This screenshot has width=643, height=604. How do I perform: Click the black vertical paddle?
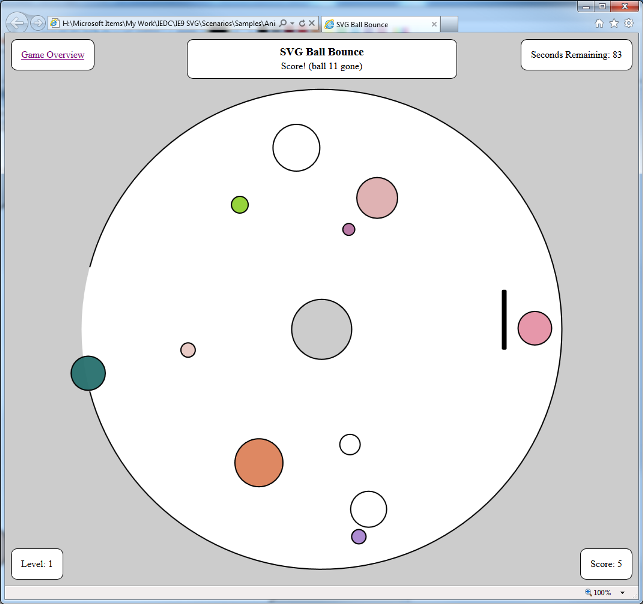(504, 320)
